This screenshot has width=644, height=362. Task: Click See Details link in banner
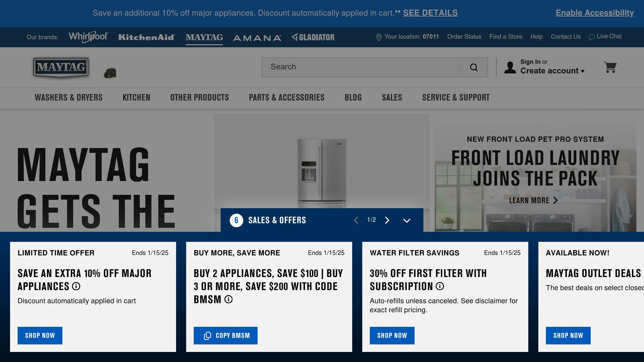pyautogui.click(x=430, y=13)
